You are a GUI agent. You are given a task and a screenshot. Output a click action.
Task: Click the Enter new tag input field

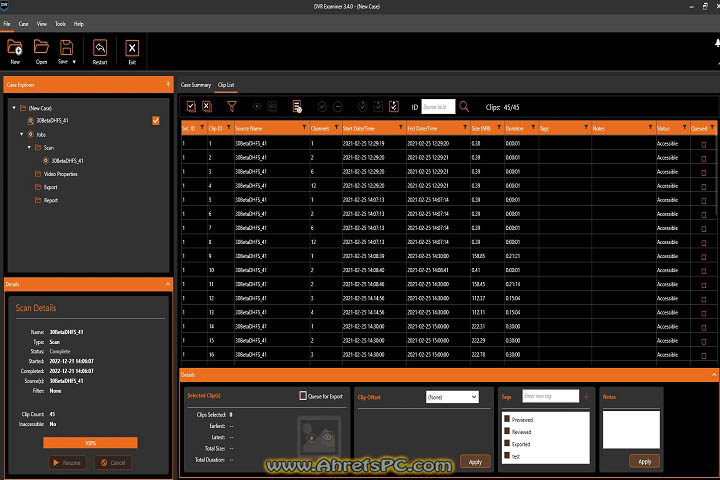coord(551,396)
